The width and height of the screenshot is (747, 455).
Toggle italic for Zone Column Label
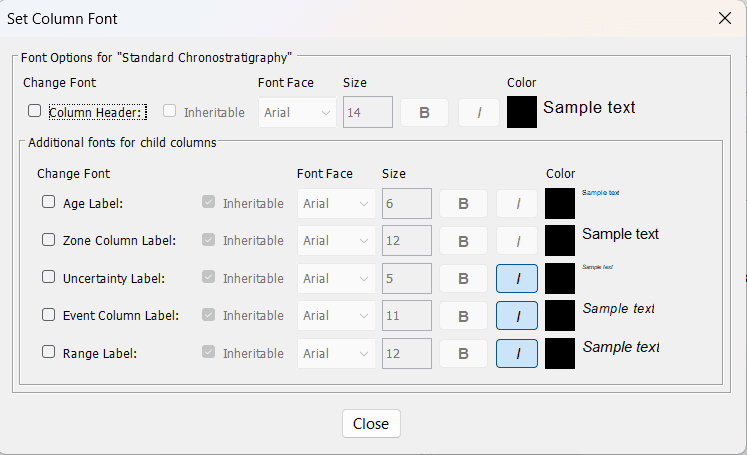[517, 241]
